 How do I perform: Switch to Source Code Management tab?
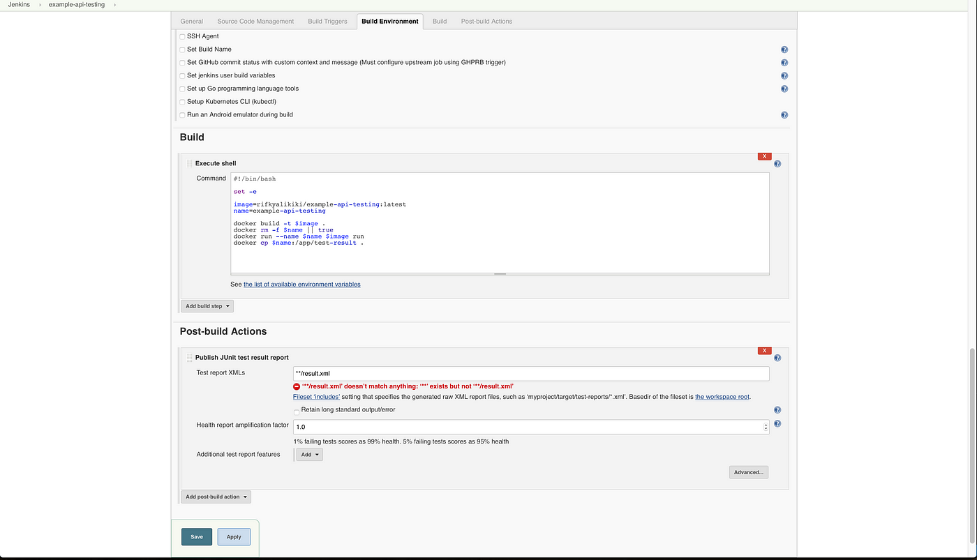click(x=255, y=22)
